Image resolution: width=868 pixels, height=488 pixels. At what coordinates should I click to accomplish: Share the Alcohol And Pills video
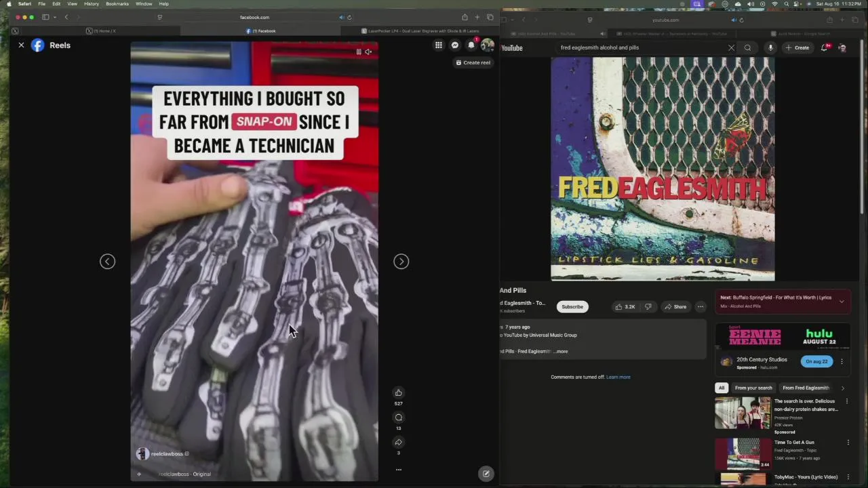click(x=675, y=307)
